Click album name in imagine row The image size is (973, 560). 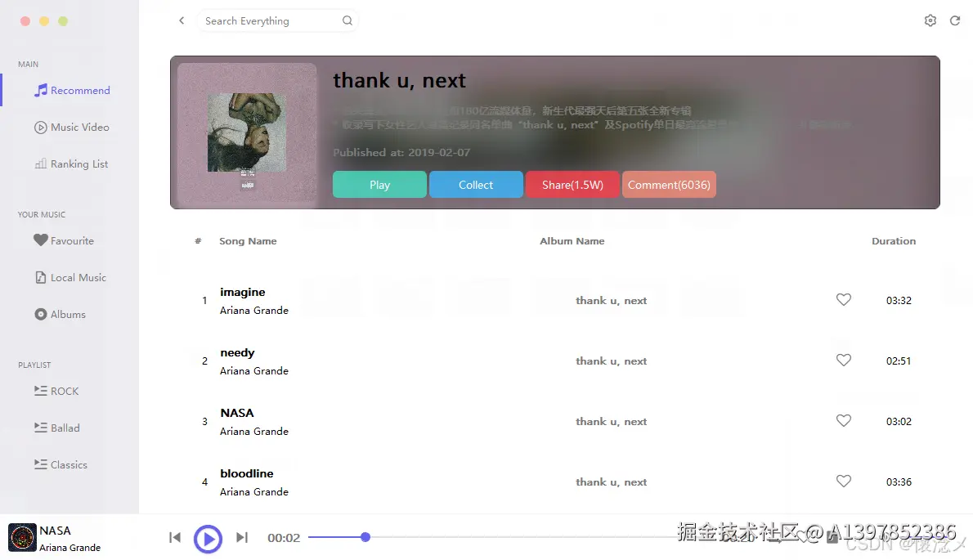[x=612, y=301]
